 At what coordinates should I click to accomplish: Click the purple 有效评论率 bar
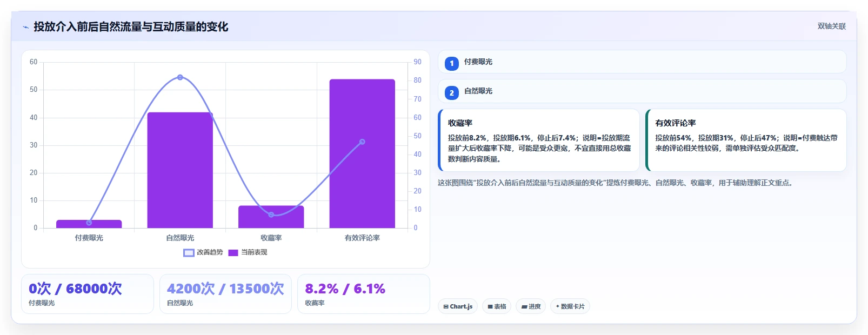(362, 153)
